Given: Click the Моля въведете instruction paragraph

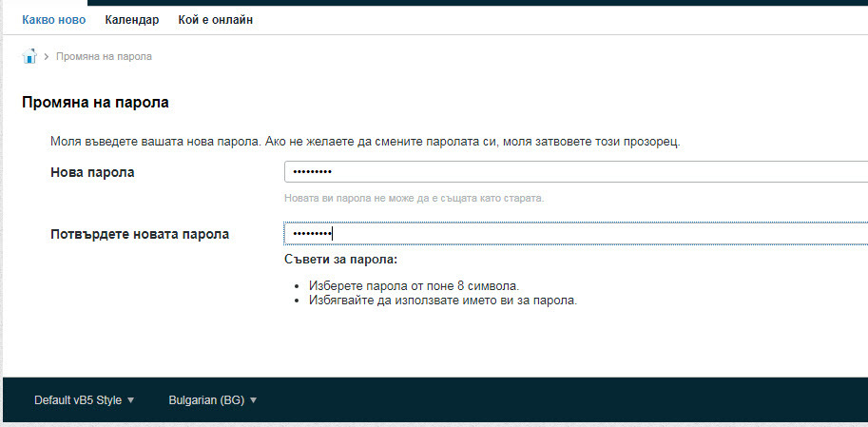Looking at the screenshot, I should coord(366,142).
